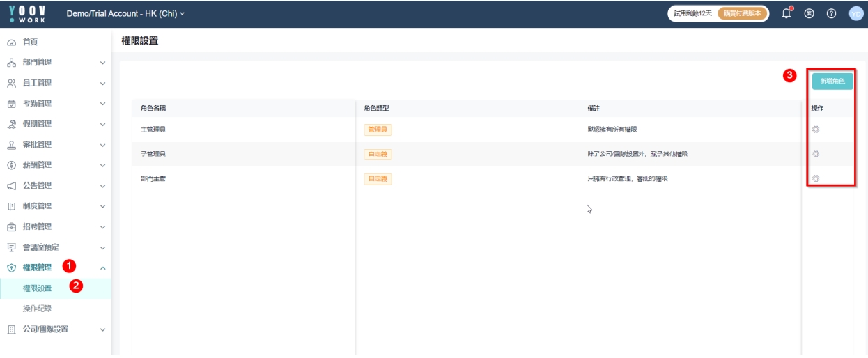This screenshot has width=868, height=358.
Task: Collapse the 權限管理 menu chevron
Action: pos(102,267)
